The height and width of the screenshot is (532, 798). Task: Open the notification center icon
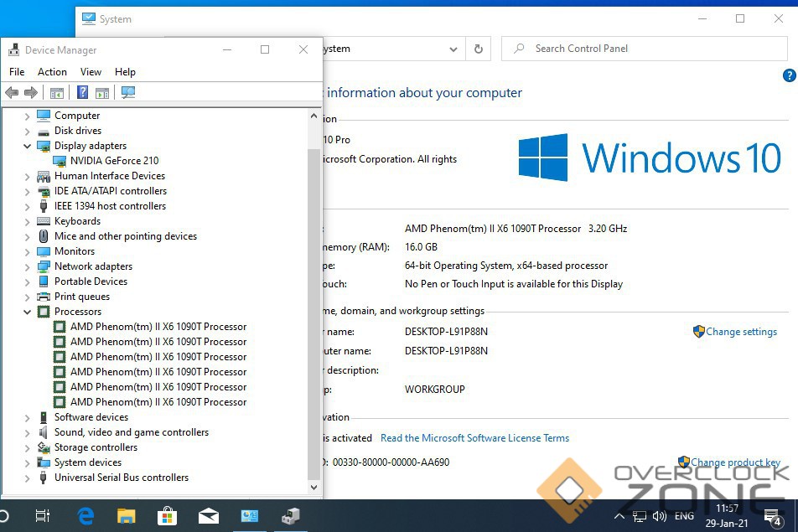pyautogui.click(x=773, y=517)
